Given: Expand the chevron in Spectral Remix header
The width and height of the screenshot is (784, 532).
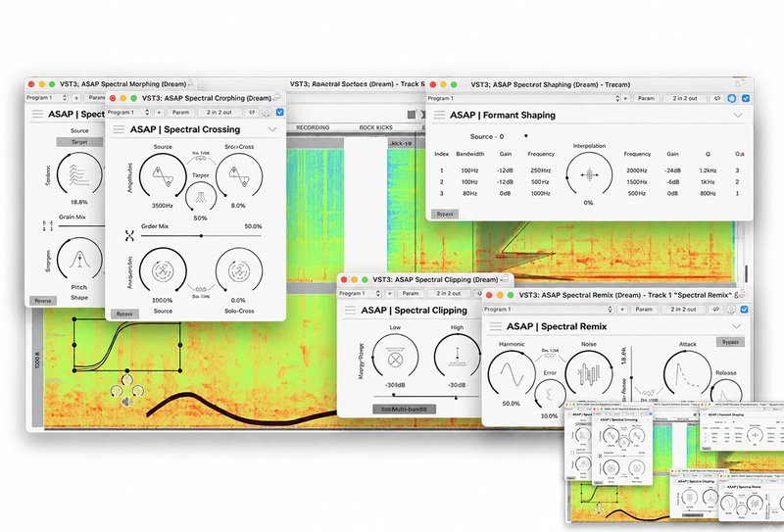Looking at the screenshot, I should pos(737,326).
